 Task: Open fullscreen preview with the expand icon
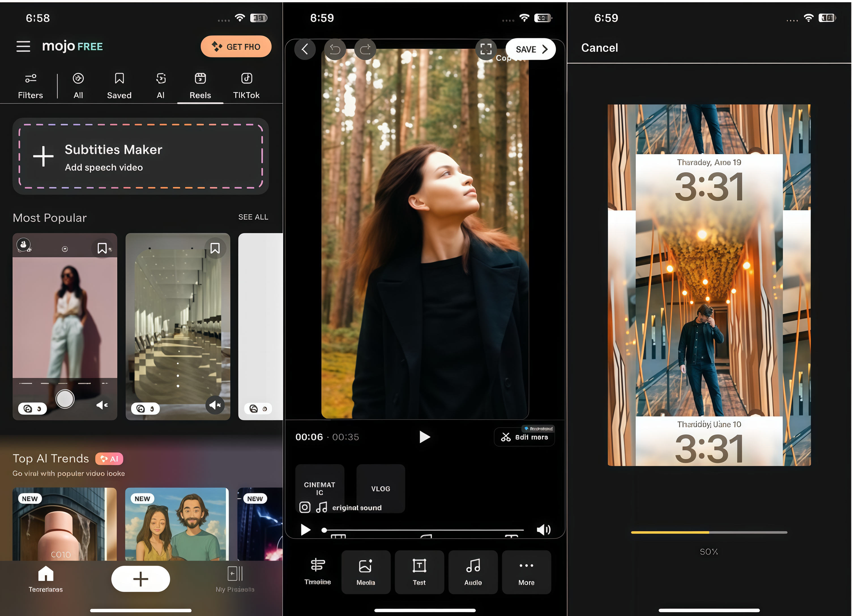point(486,49)
